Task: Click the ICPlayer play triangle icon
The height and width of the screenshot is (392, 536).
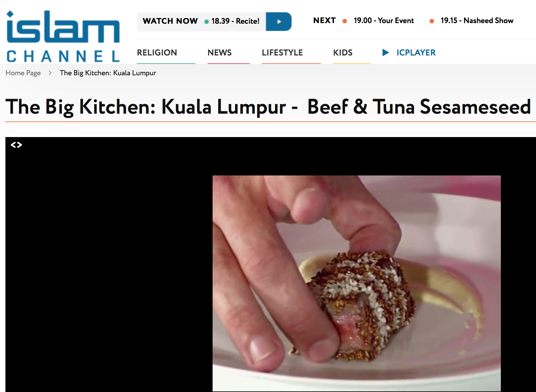Action: pos(386,53)
